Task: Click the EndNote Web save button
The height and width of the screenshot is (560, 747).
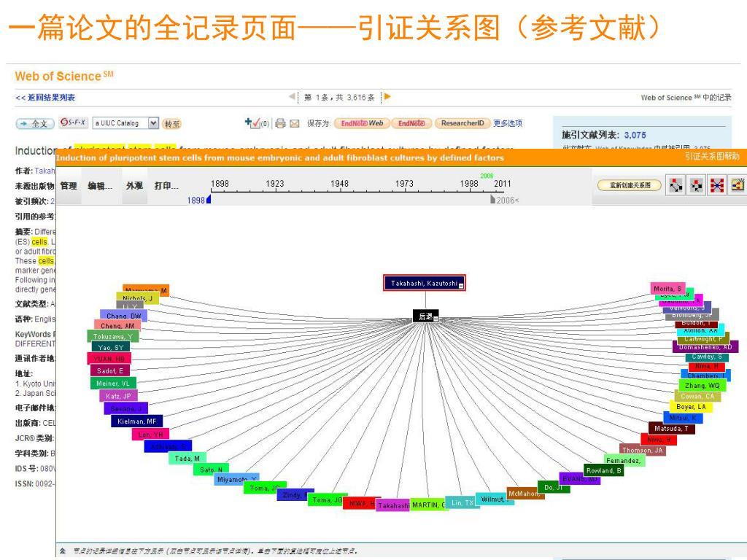Action: coord(362,123)
